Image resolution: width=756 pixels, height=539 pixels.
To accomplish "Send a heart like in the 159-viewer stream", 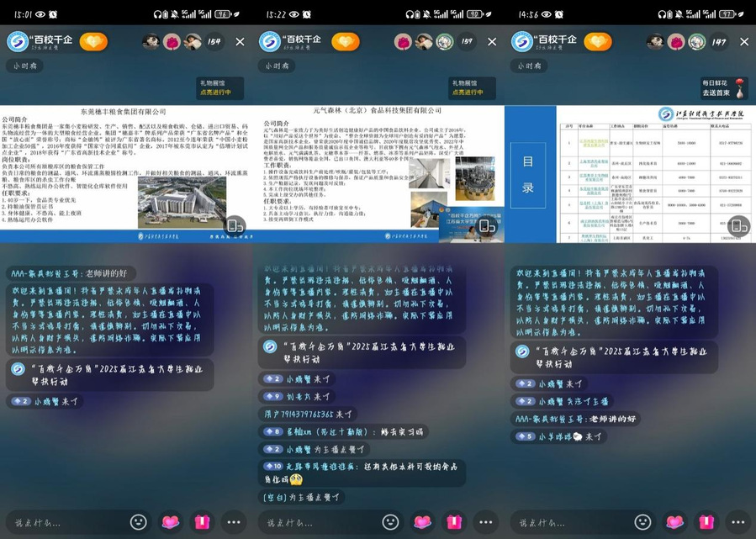I will (x=422, y=522).
